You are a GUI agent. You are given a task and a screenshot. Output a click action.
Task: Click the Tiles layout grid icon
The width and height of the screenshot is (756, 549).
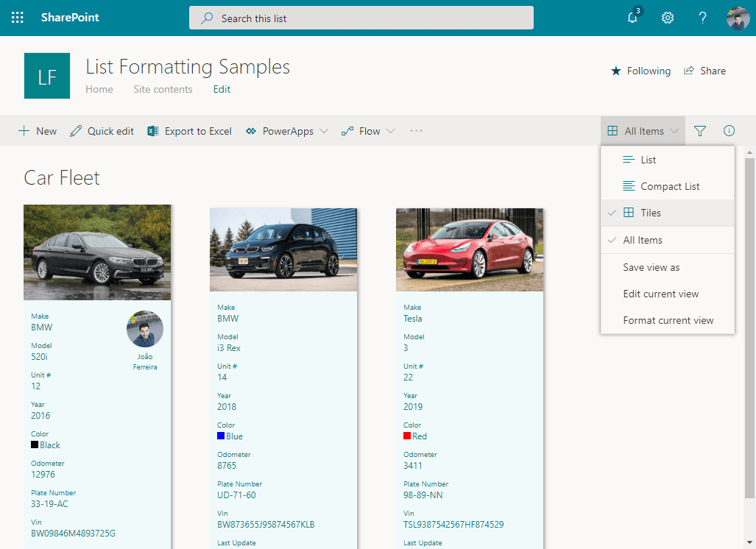(629, 213)
